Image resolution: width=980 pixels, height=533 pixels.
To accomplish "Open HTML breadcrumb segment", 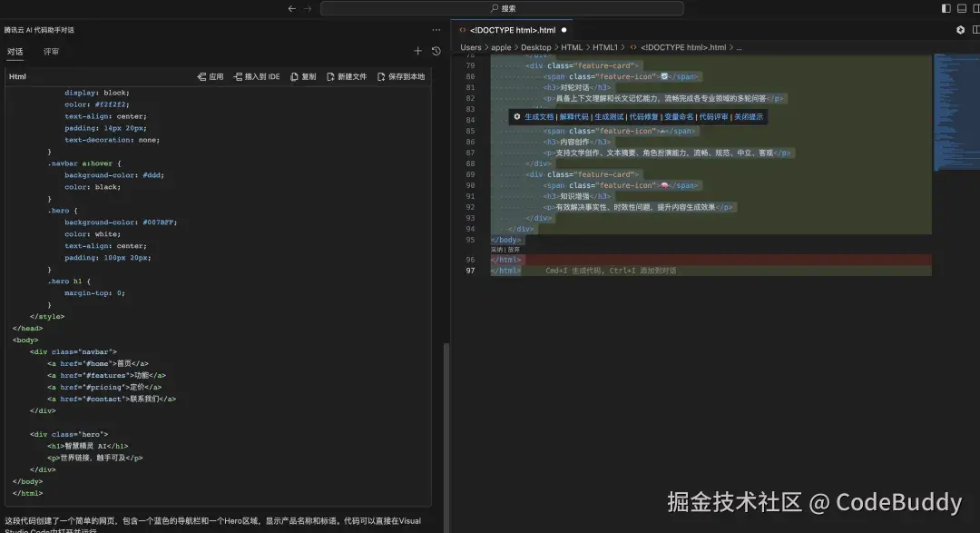I will (x=572, y=47).
